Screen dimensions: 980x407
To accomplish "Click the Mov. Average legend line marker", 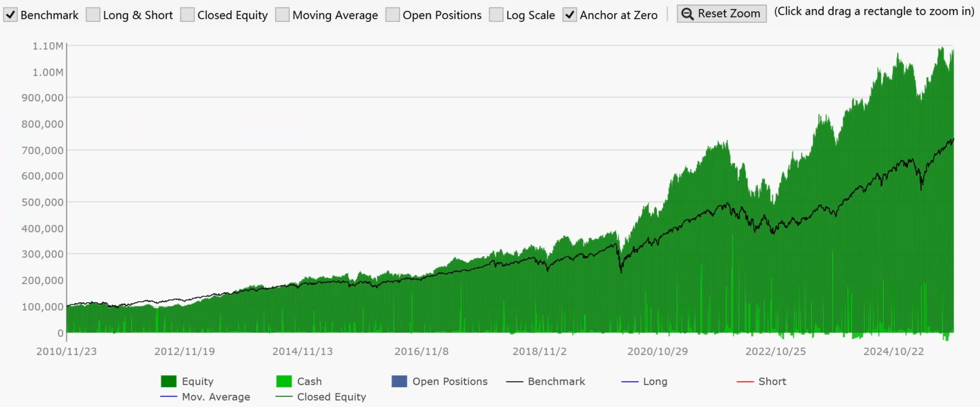I will click(168, 397).
